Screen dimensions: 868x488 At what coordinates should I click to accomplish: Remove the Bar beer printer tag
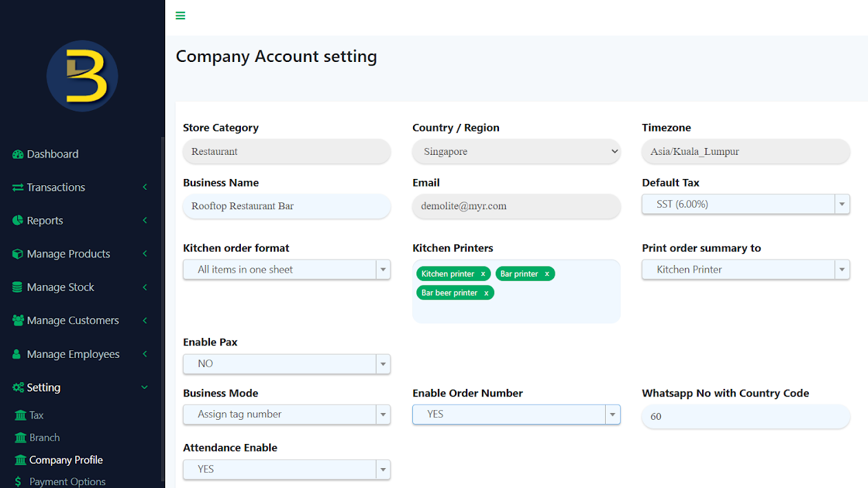pos(486,293)
